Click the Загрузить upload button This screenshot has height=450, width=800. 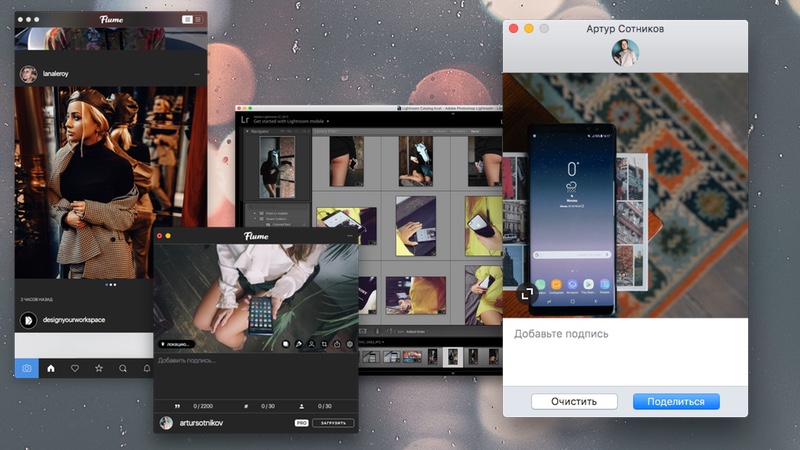(x=332, y=423)
